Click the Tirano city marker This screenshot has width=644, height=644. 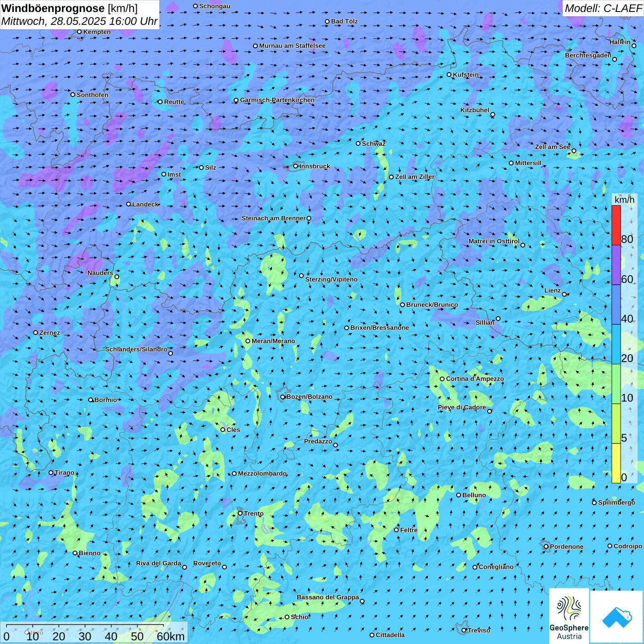pos(51,472)
